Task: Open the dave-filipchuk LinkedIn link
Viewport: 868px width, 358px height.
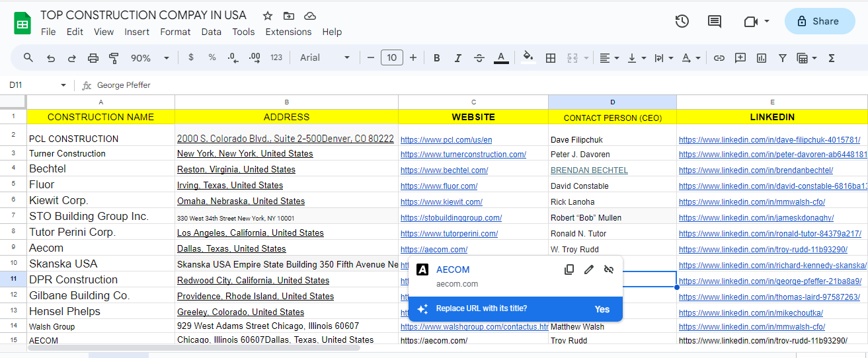Action: pos(769,140)
